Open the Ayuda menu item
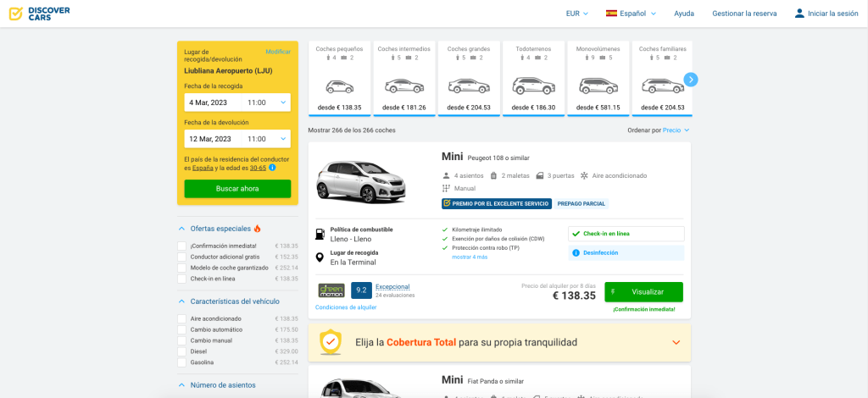Viewport: 868px width, 398px height. coord(683,14)
